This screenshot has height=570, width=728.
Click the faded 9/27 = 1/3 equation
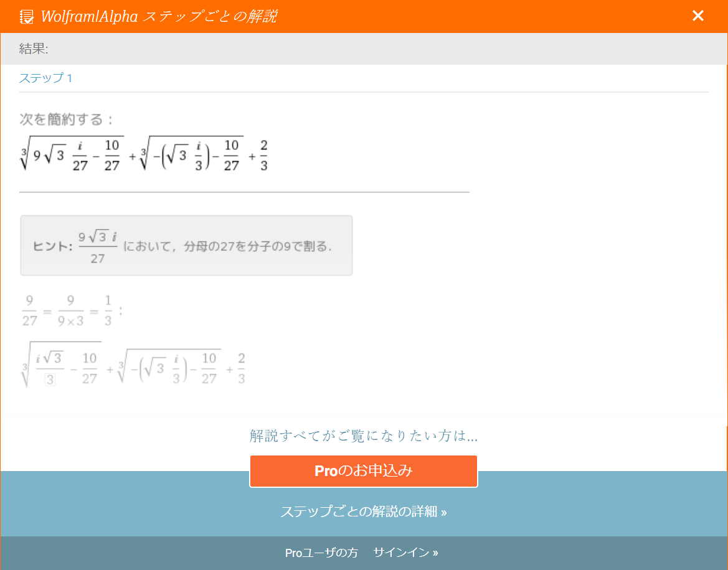click(72, 311)
